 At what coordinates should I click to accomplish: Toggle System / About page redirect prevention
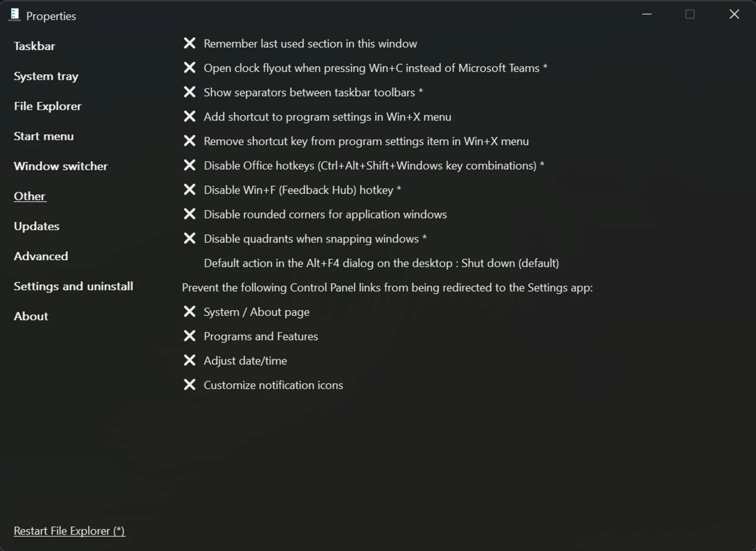pos(246,312)
